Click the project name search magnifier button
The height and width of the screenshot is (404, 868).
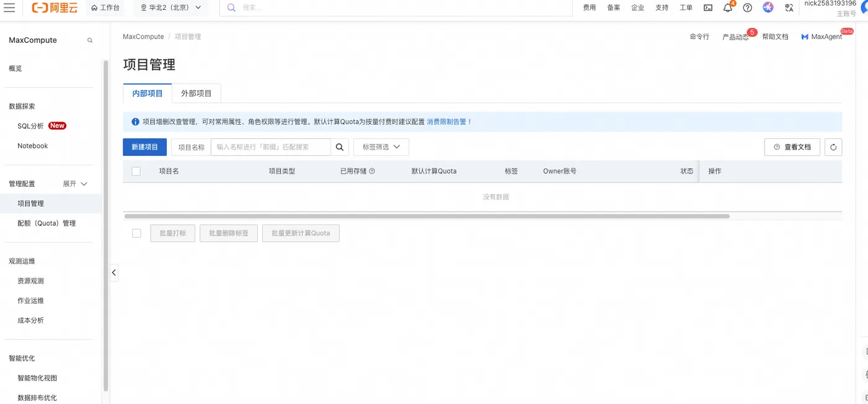click(339, 147)
